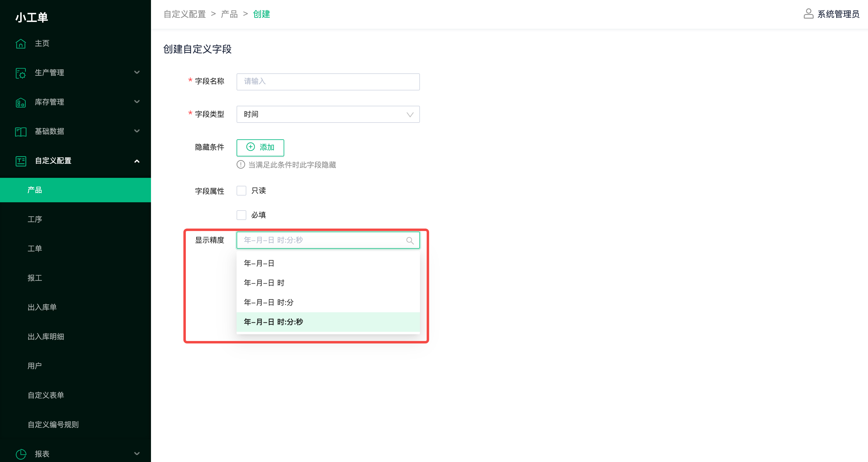The height and width of the screenshot is (462, 868).
Task: Click the 字段属性 label
Action: pos(210,191)
